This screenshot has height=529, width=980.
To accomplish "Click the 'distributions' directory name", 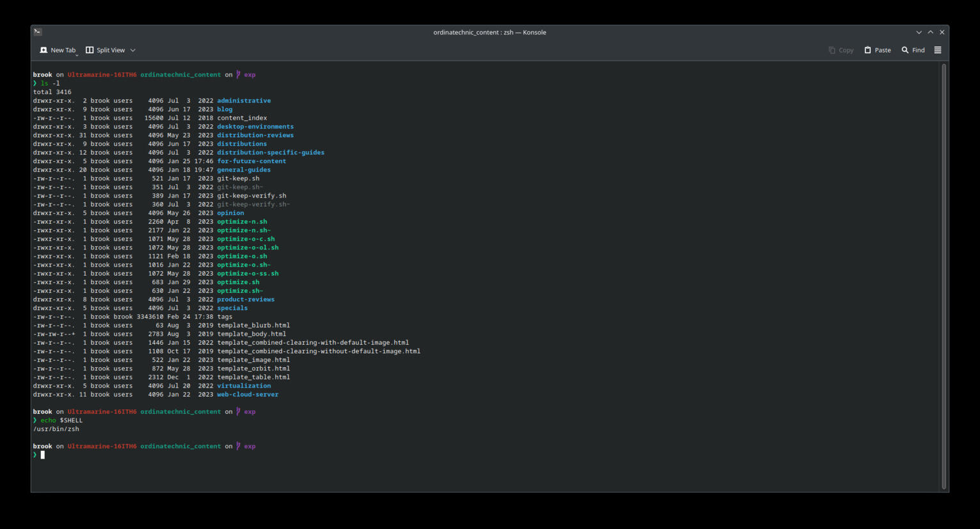I will [x=242, y=144].
